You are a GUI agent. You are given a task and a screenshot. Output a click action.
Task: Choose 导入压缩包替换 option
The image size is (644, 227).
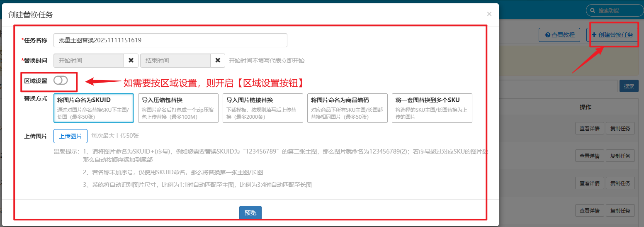point(178,108)
